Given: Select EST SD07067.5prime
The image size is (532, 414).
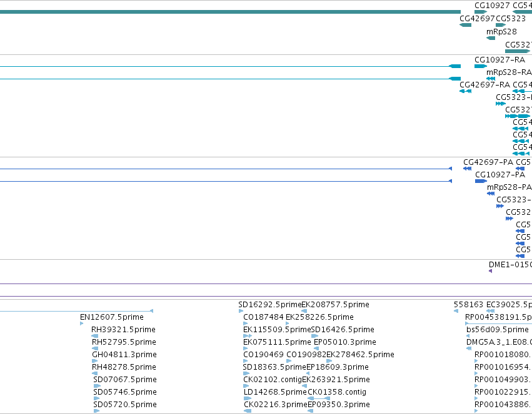Looking at the screenshot, I should click(x=125, y=380).
